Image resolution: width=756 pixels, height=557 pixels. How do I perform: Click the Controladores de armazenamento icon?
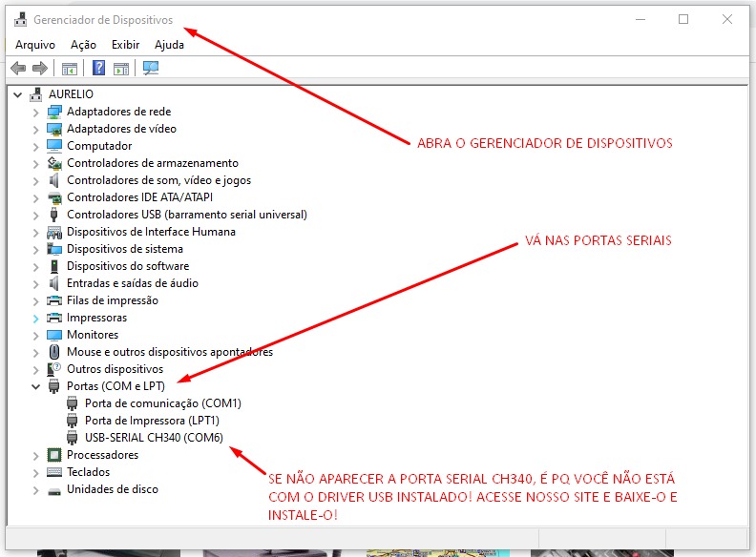point(54,163)
